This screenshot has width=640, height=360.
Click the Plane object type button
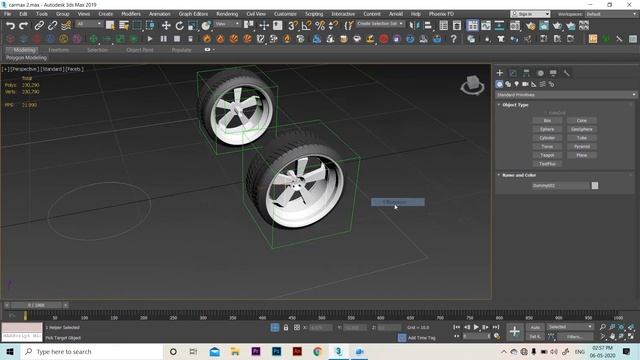coord(582,155)
